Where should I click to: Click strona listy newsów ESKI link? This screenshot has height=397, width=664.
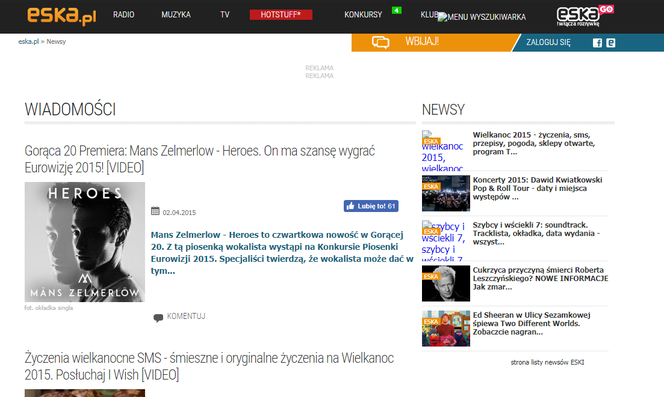[547, 362]
